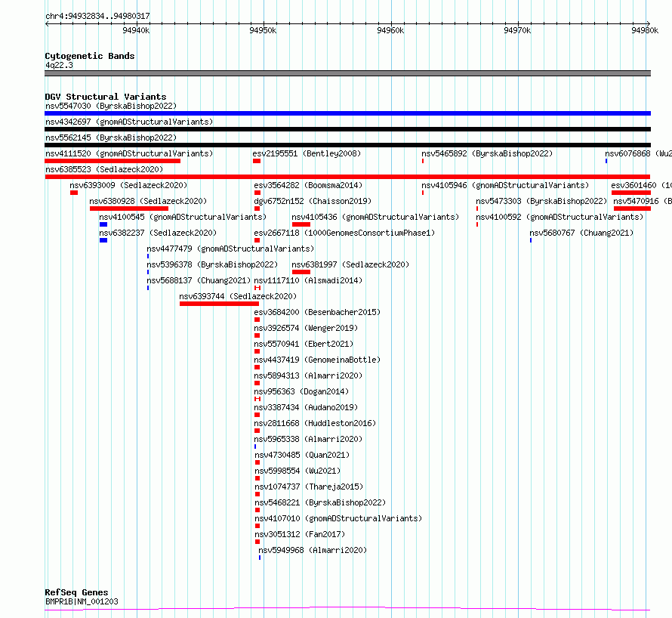Click esv3564282 (Boomsma2014) label
The height and width of the screenshot is (618, 672).
(x=308, y=185)
